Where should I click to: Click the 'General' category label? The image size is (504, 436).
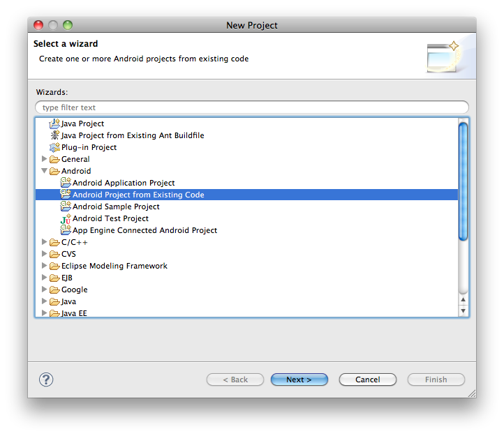pyautogui.click(x=75, y=159)
